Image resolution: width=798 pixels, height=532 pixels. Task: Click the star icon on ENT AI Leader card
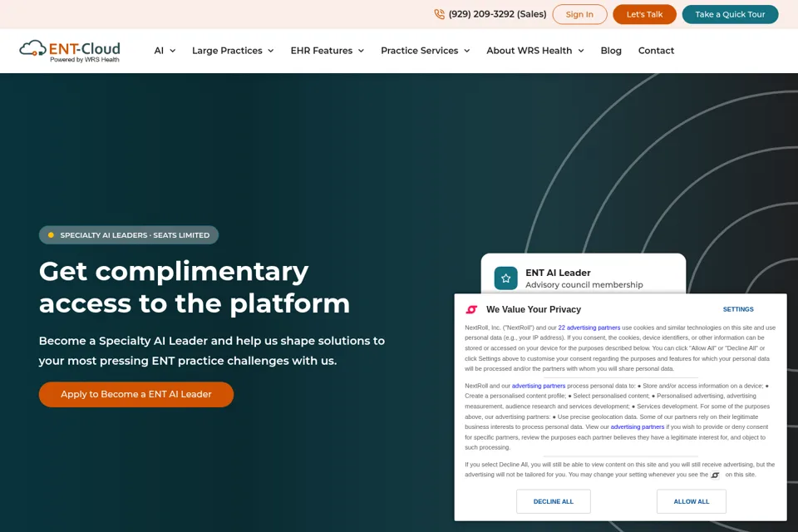(x=506, y=278)
